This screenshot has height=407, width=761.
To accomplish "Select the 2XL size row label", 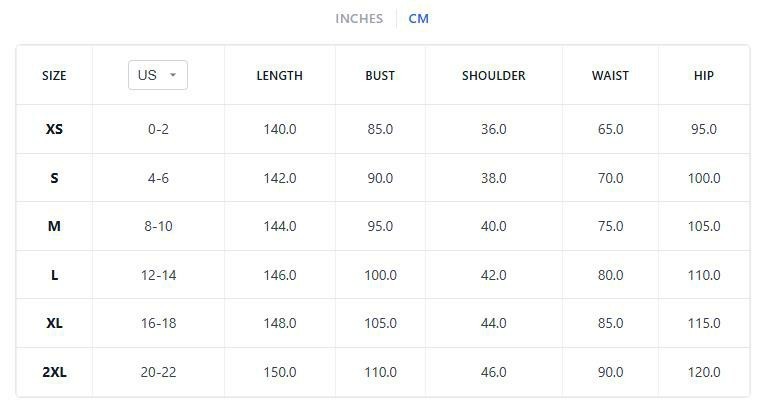I will point(54,372).
